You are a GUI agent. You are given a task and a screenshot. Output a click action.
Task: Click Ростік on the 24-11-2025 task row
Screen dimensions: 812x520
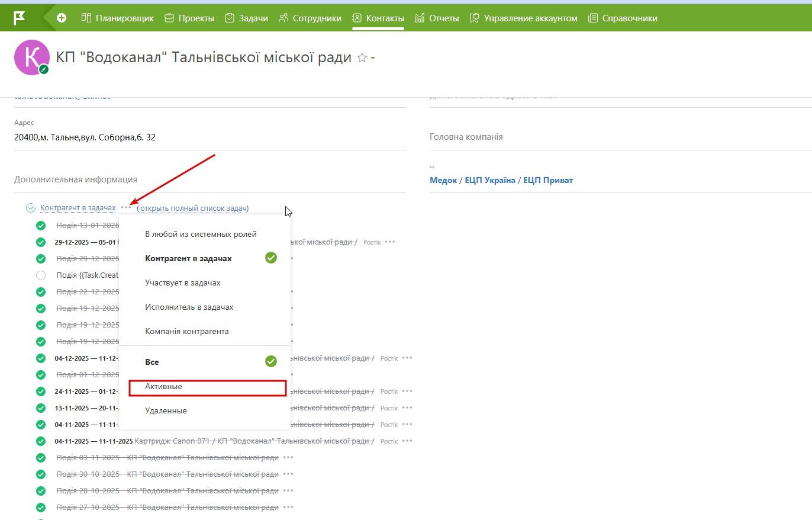click(389, 391)
